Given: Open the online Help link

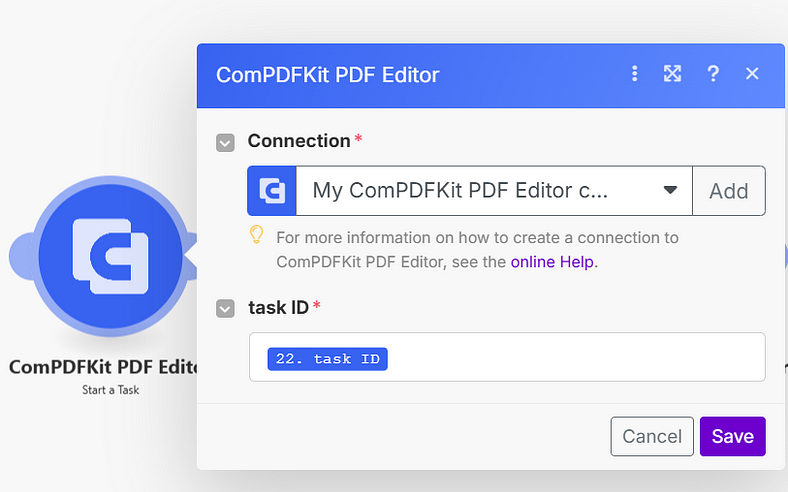Looking at the screenshot, I should point(552,262).
